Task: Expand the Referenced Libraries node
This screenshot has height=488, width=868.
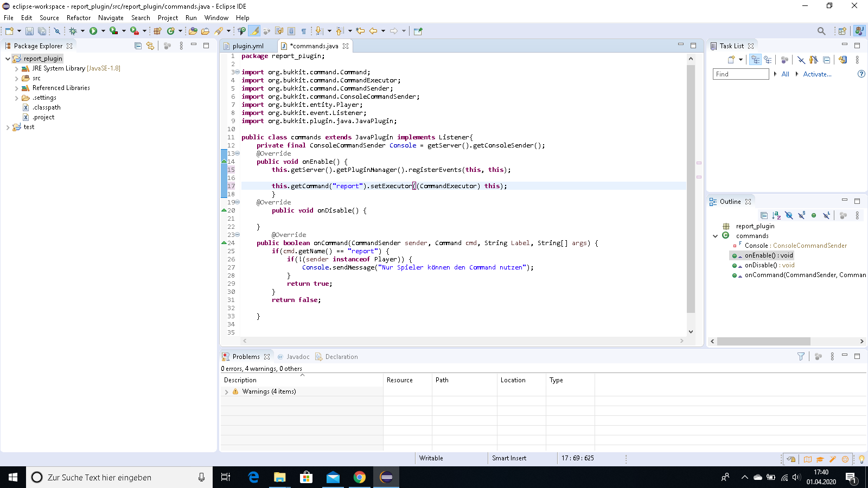Action: (x=17, y=88)
